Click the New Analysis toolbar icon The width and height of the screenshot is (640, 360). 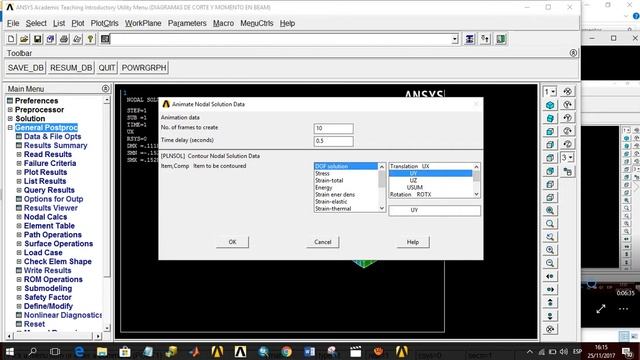[11, 39]
